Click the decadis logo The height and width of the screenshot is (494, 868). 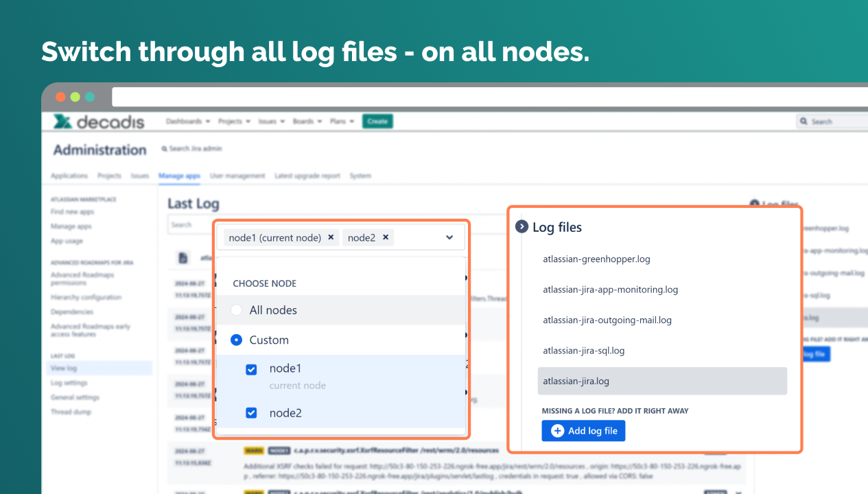(x=99, y=122)
